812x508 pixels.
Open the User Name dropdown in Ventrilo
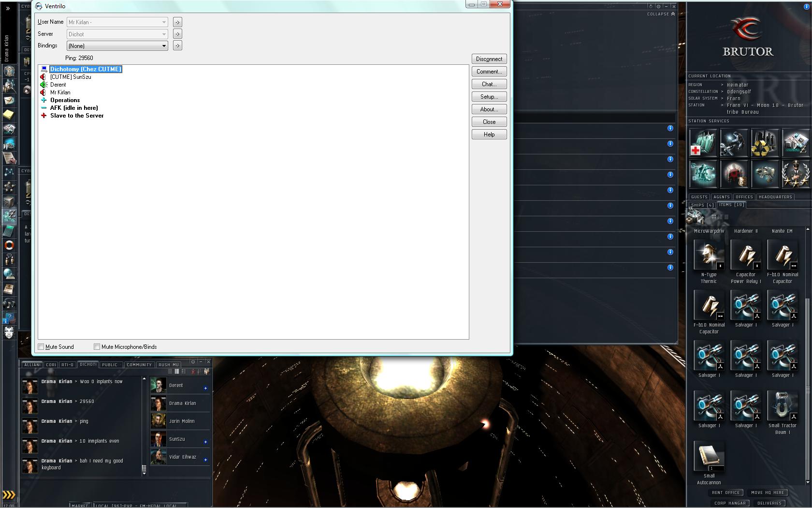tap(117, 22)
